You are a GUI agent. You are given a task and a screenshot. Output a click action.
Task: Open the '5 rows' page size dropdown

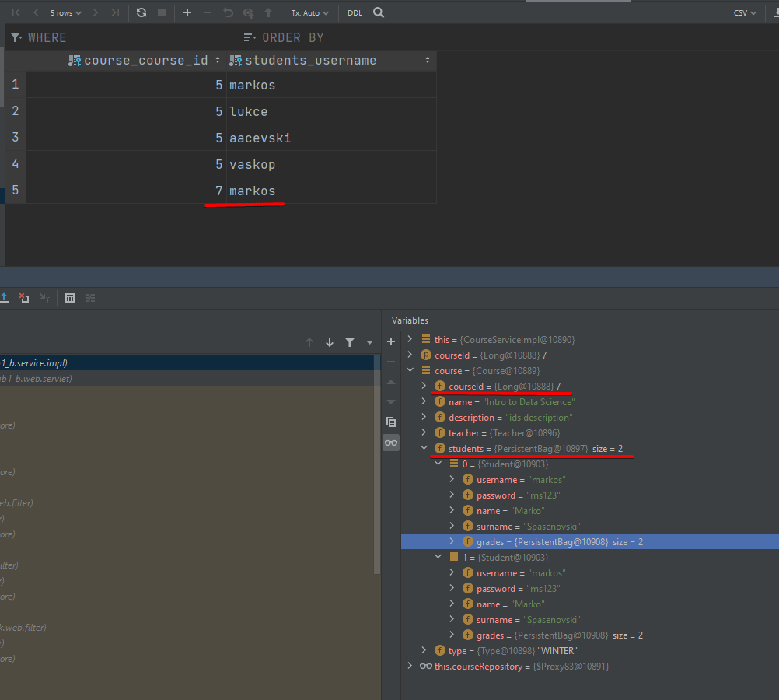[63, 12]
